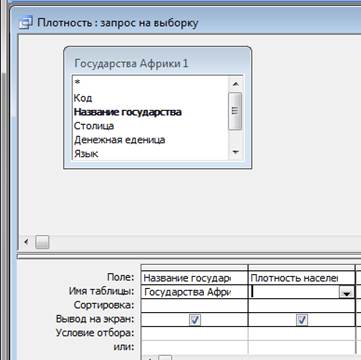Click the query window icon beside the Плотность title

26,23
